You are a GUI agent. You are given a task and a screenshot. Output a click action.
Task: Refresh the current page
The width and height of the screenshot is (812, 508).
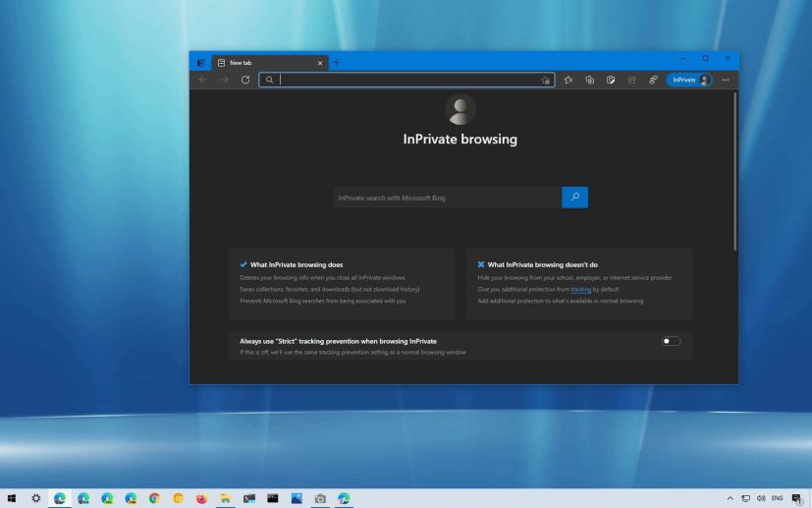point(245,80)
